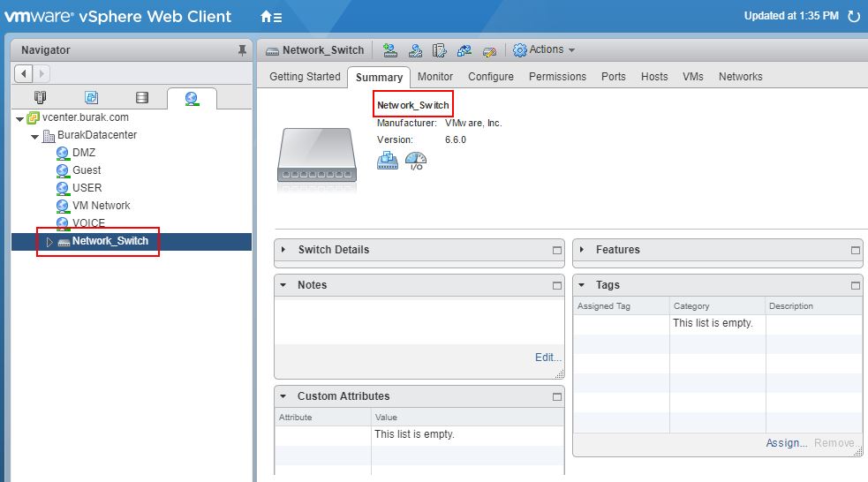Open the Actions dropdown menu
Screen dimensions: 868x482
[552, 49]
